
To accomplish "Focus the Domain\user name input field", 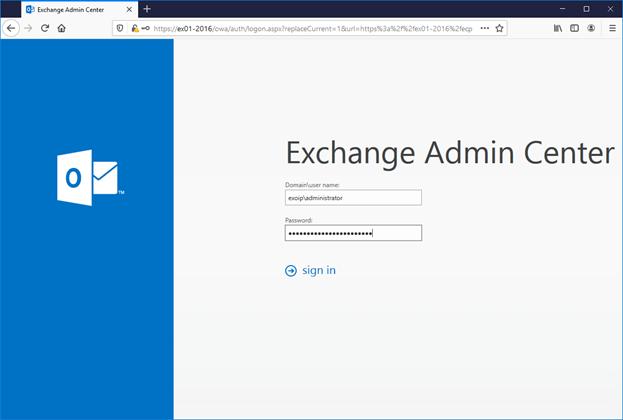I will coord(353,197).
